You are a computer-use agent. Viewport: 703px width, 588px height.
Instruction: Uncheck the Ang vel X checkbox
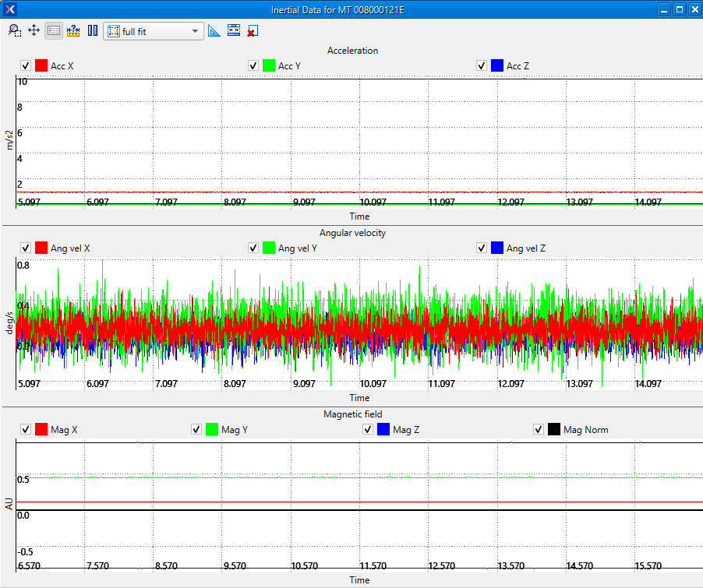pos(26,247)
